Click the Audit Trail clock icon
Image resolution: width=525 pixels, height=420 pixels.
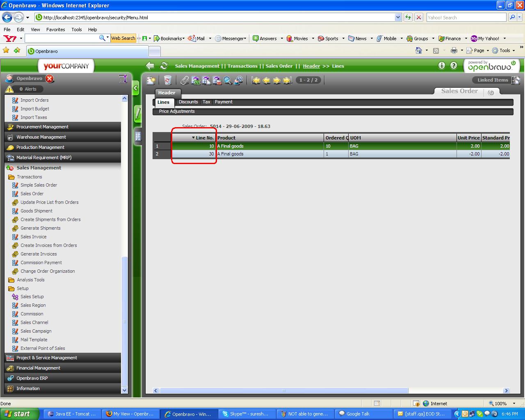[x=238, y=80]
